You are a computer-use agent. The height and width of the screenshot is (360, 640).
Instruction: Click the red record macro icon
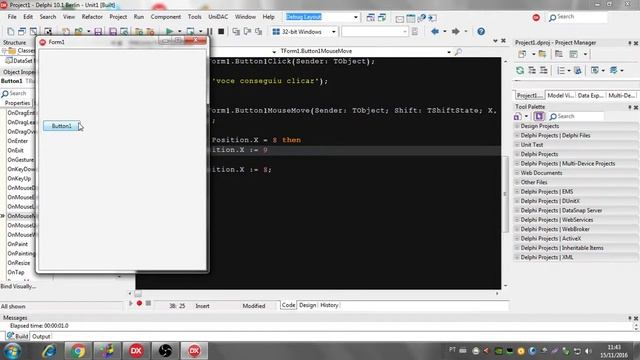point(139,303)
